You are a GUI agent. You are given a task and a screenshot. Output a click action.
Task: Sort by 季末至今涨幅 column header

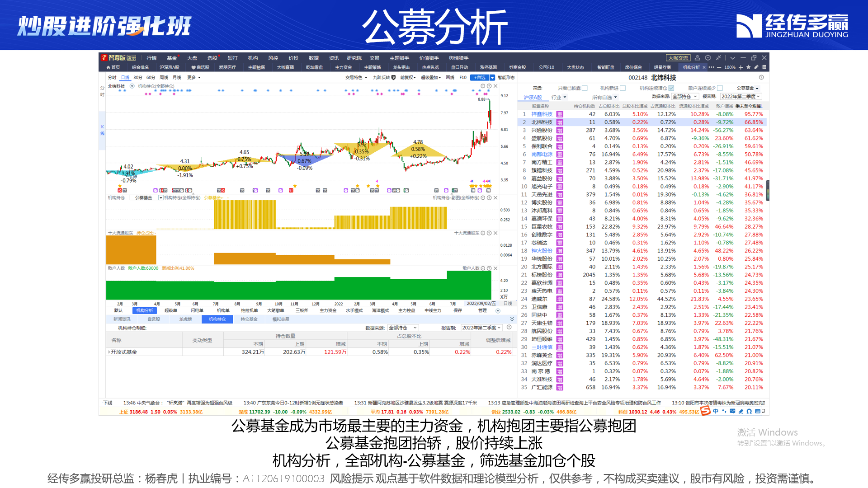tap(749, 106)
